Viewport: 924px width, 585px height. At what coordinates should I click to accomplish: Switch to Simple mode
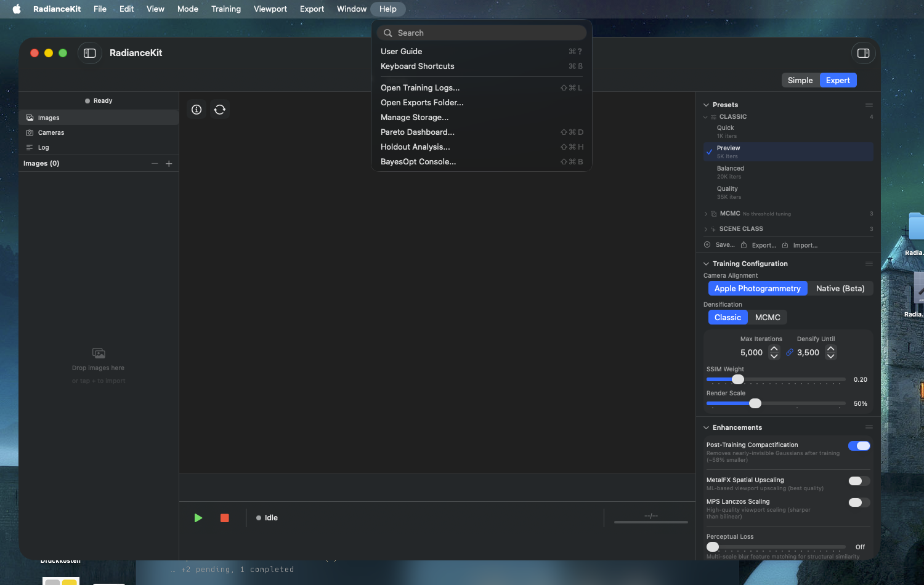pos(800,80)
